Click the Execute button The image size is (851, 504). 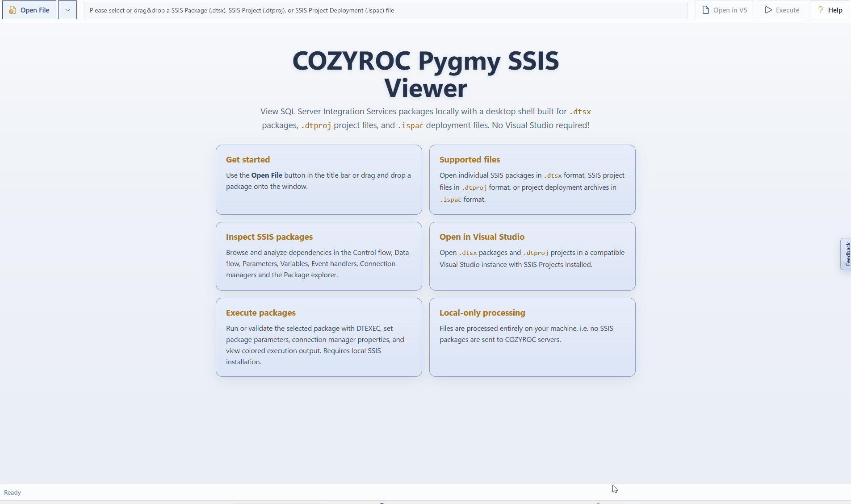point(782,10)
